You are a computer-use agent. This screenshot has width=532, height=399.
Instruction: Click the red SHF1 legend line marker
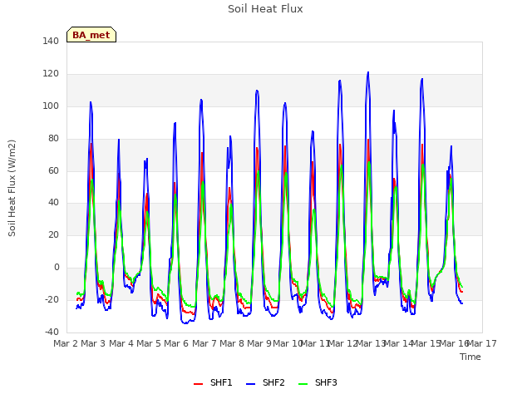pyautogui.click(x=198, y=384)
